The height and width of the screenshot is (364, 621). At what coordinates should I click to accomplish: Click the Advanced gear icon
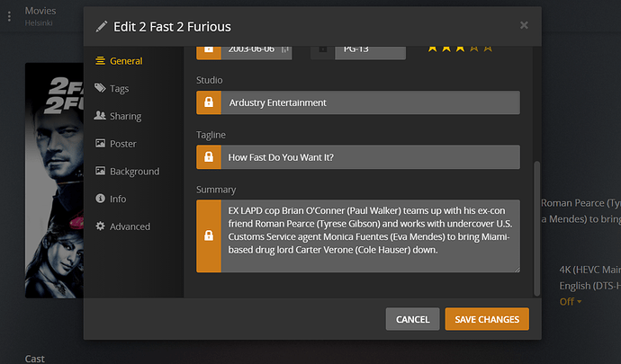(100, 226)
